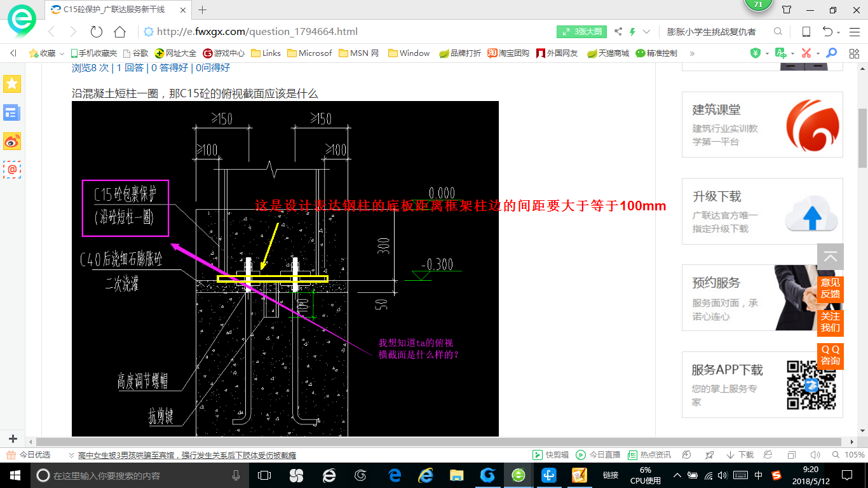Click the 意见反馈 orange button
This screenshot has height=488, width=868.
830,288
